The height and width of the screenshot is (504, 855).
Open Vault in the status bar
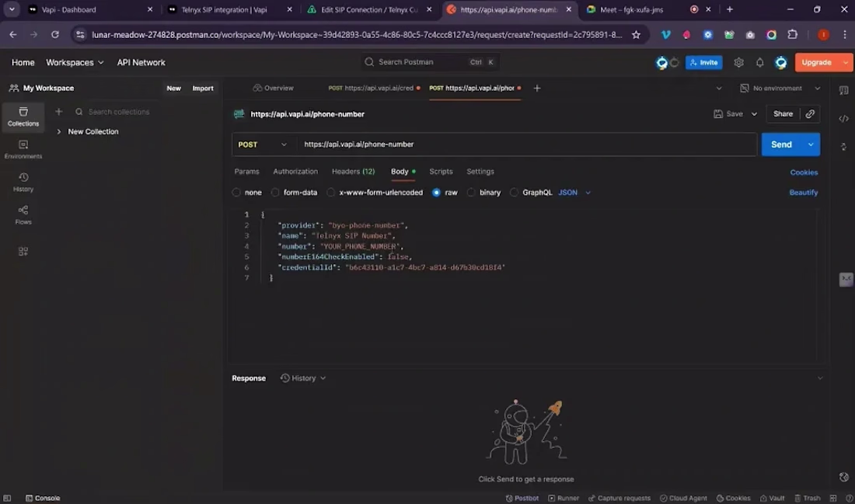point(772,498)
